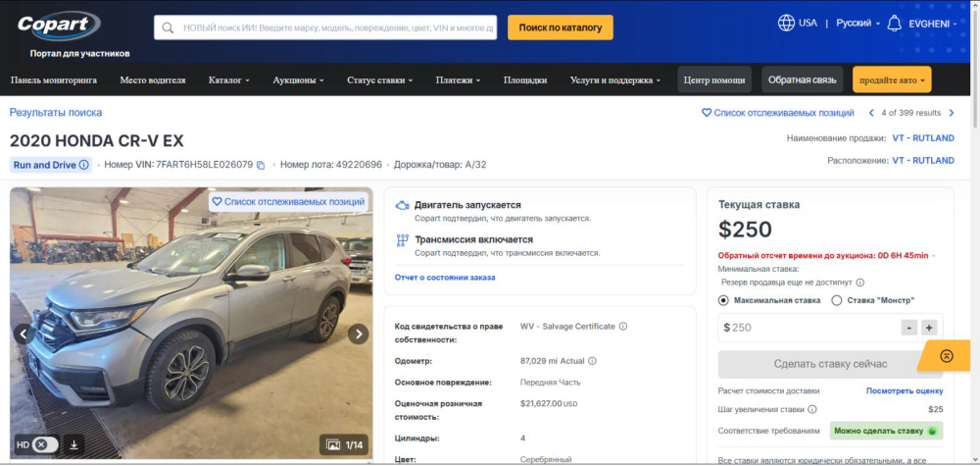Screen dimensions: 980x466
Task: Click lot number 49220696 text
Action: click(x=359, y=165)
